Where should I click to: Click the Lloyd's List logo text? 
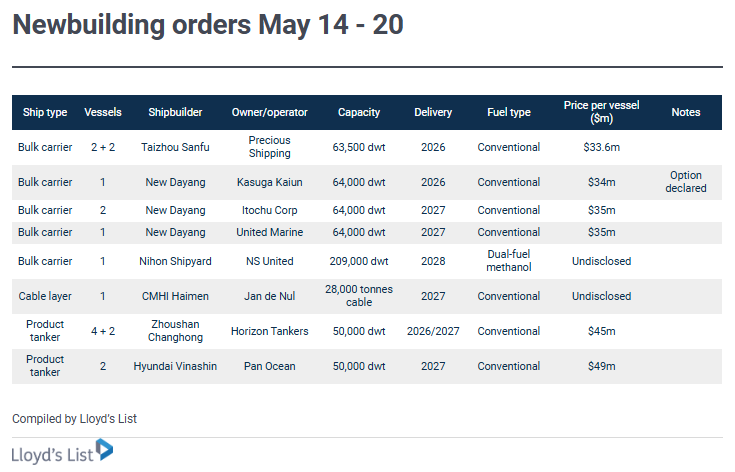click(52, 454)
